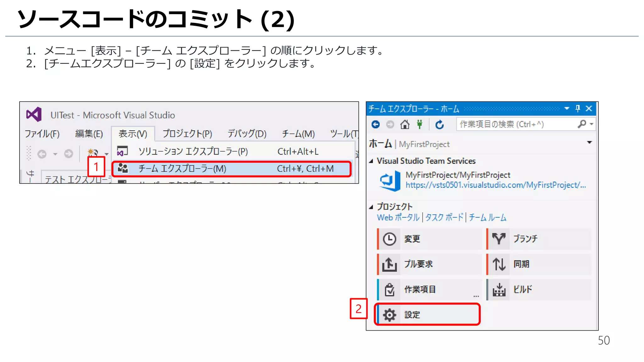Open the プロジェクト(P) menu
Viewport: 644px width, 362px height.
[187, 134]
